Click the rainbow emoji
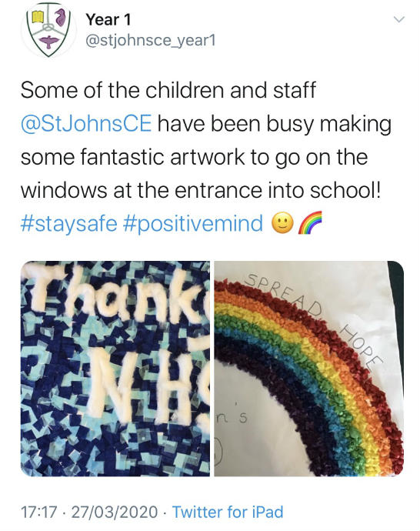 pyautogui.click(x=310, y=222)
